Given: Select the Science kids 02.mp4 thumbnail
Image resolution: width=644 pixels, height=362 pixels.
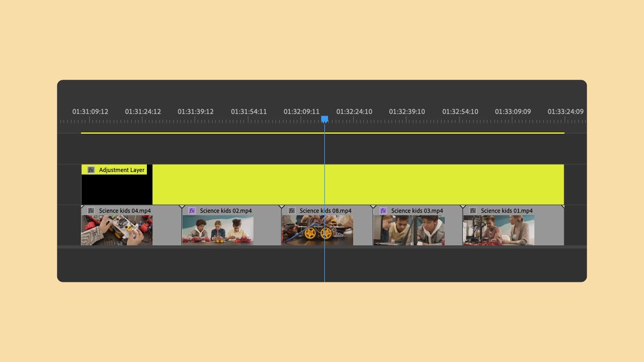Looking at the screenshot, I should point(218,230).
